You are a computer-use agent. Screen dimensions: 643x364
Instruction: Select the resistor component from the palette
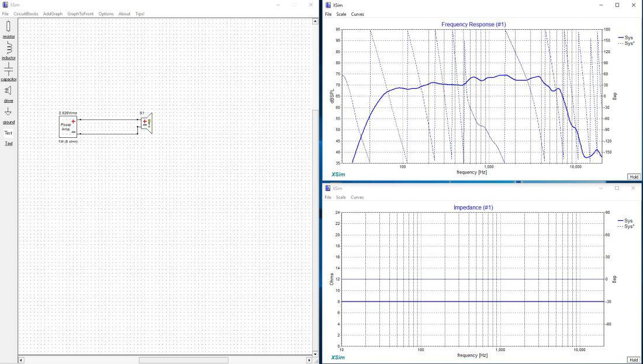[x=8, y=27]
